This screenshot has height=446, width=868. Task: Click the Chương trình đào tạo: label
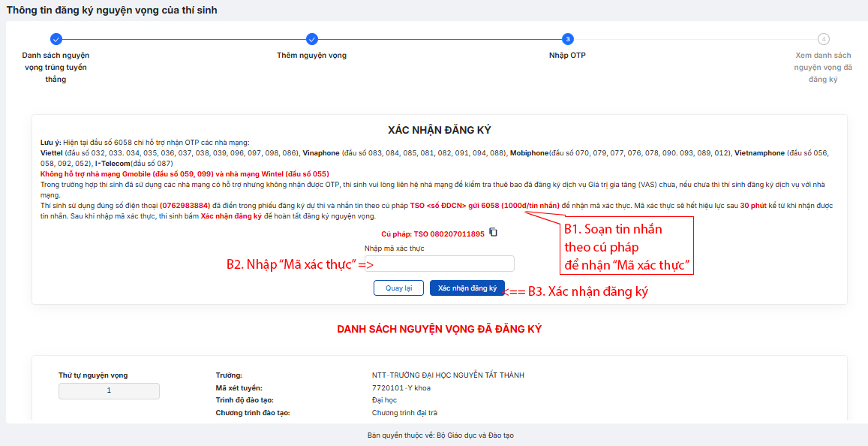coord(252,413)
